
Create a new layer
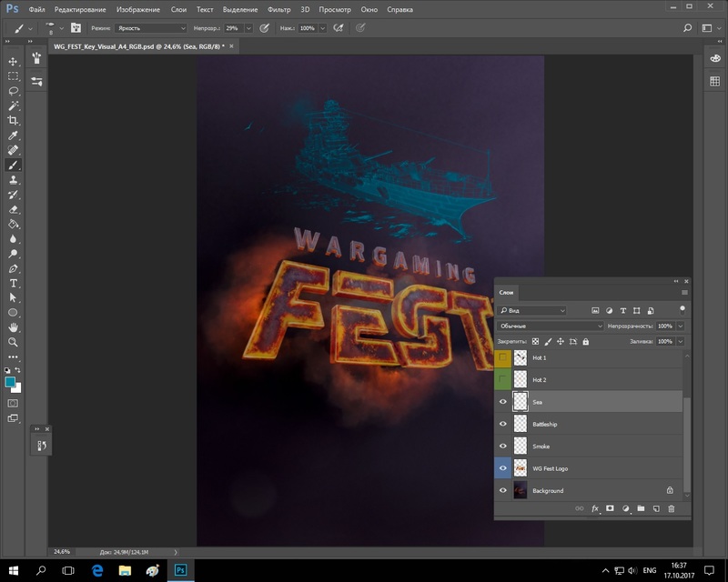click(x=656, y=508)
